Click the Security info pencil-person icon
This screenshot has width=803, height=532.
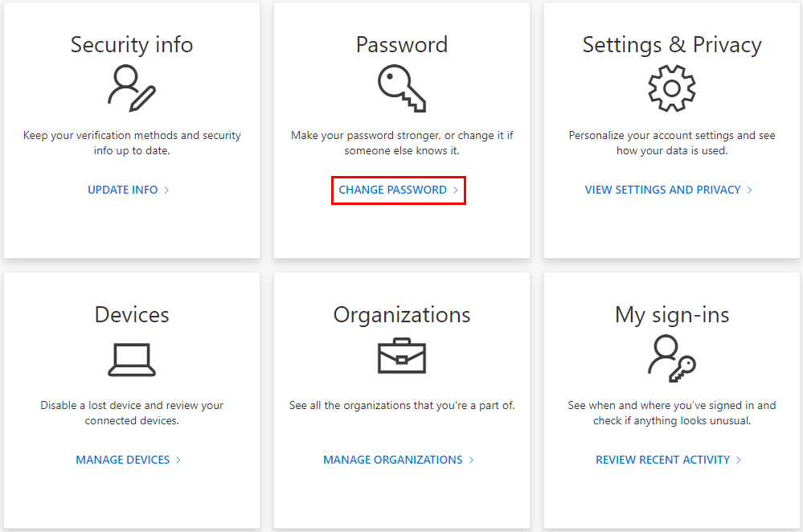(x=131, y=91)
